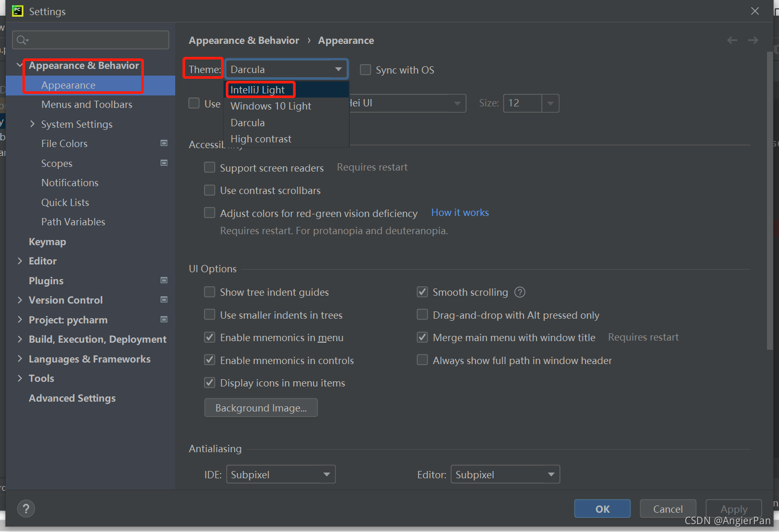Open the IDE antialiasing Subpixel dropdown
This screenshot has width=779, height=532.
pos(281,475)
